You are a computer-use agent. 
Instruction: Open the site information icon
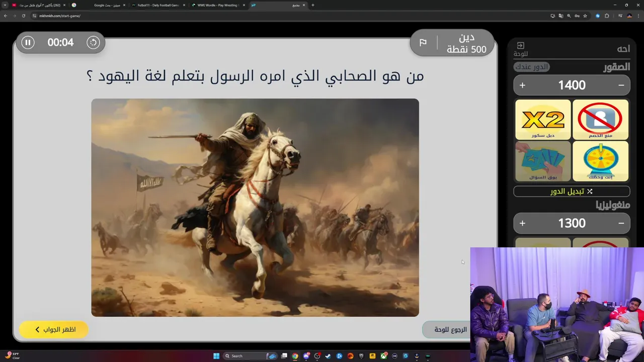tap(35, 16)
